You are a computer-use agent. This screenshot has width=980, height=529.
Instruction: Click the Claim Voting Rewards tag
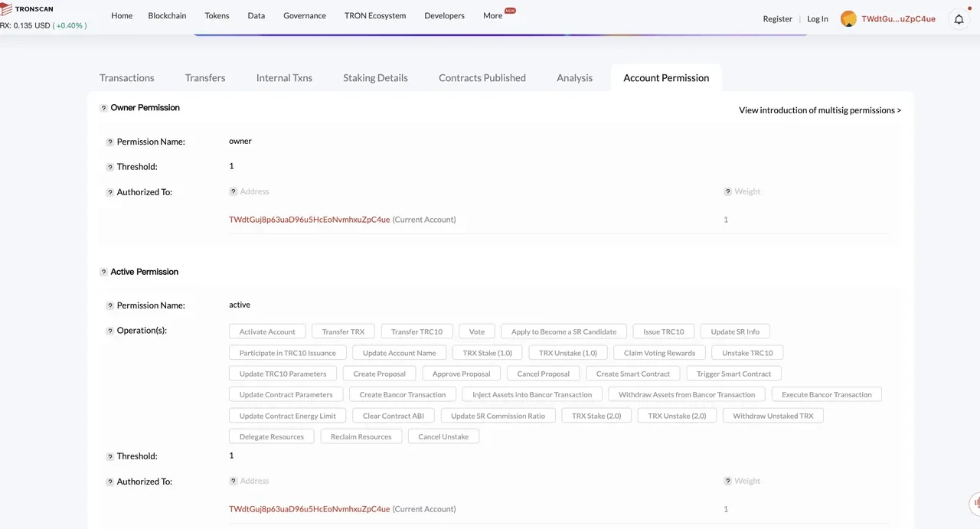click(x=660, y=353)
